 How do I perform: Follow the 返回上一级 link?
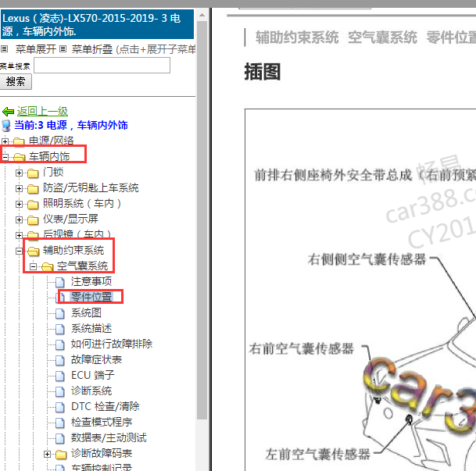click(42, 112)
